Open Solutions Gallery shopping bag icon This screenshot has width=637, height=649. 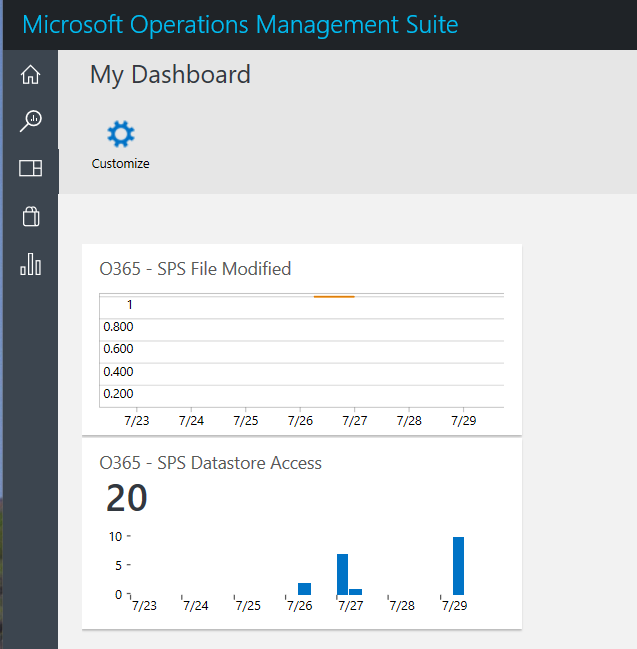coord(31,216)
